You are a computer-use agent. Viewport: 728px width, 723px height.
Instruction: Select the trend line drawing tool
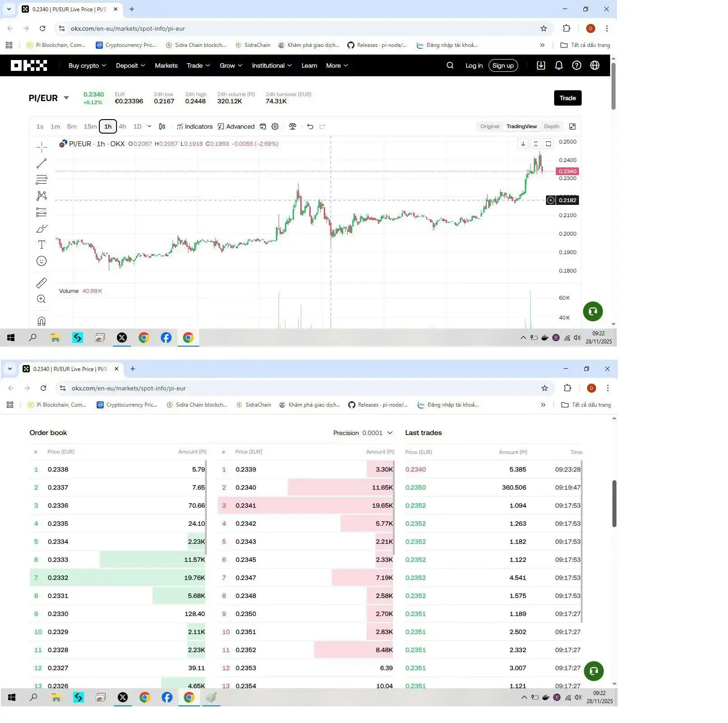coord(42,163)
